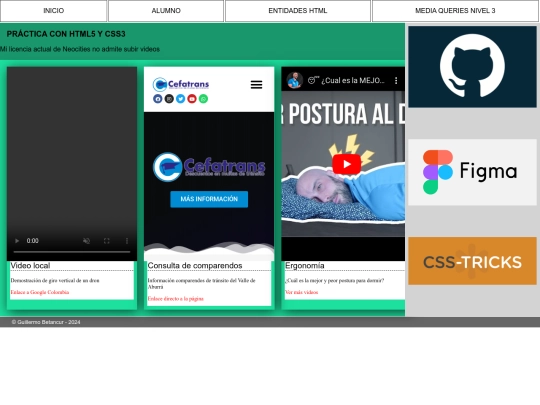Viewport: 540px width, 405px height.
Task: Click the 'Demostración de giro vertical de un dron' text
Action: 55,281
